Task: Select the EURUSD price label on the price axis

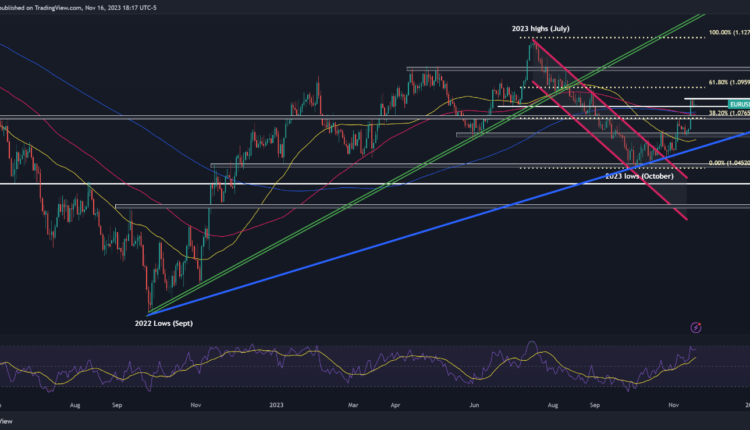Action: 738,104
